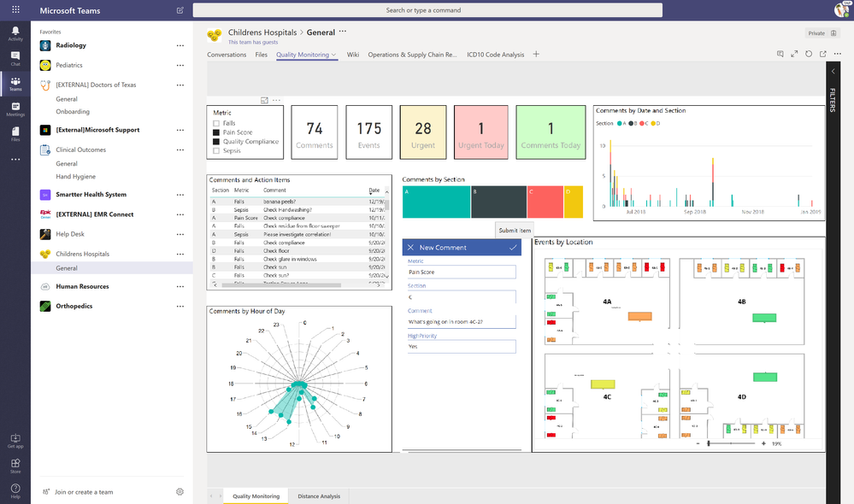
Task: Sort table by Date column
Action: click(x=374, y=190)
